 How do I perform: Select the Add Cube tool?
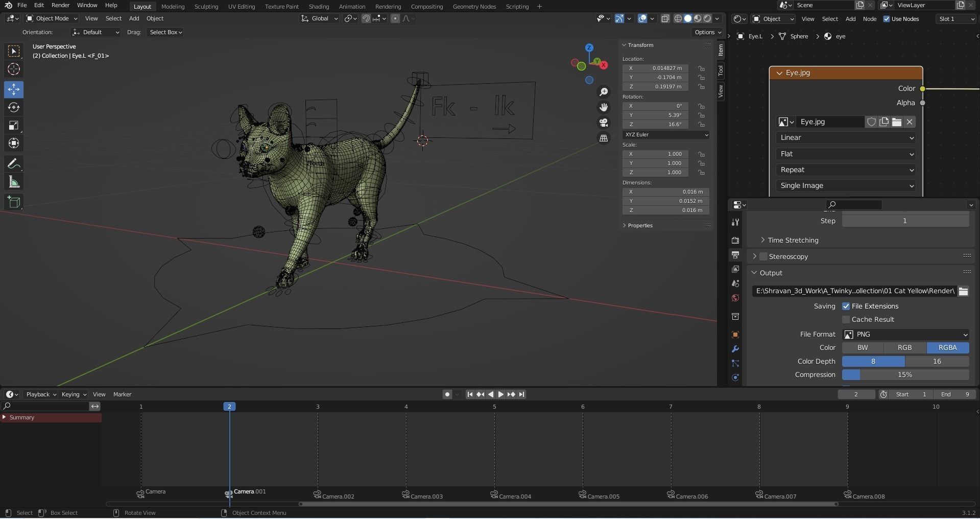click(14, 202)
